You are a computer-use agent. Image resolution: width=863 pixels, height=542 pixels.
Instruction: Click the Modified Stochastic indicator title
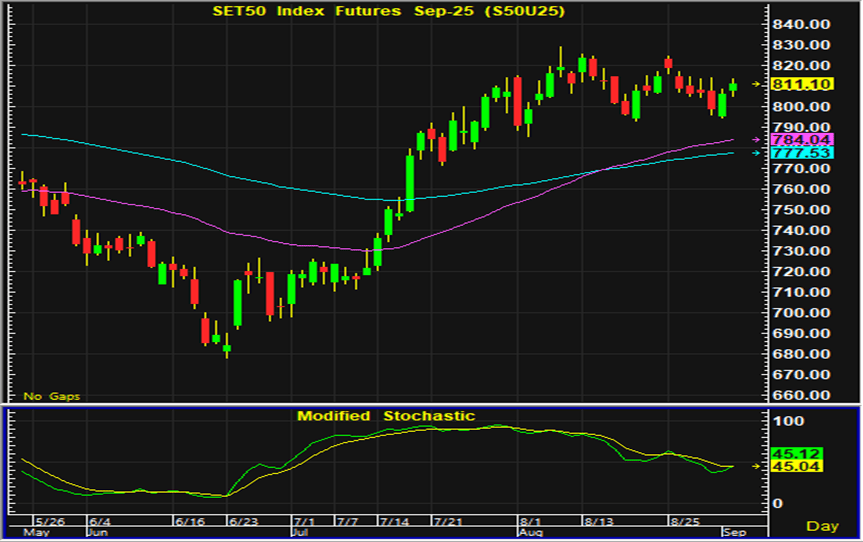(385, 416)
